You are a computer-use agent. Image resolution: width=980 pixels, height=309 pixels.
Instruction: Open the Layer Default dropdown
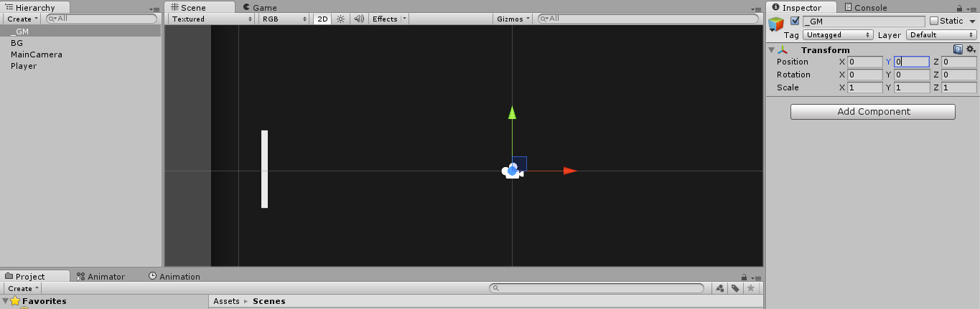coord(941,34)
